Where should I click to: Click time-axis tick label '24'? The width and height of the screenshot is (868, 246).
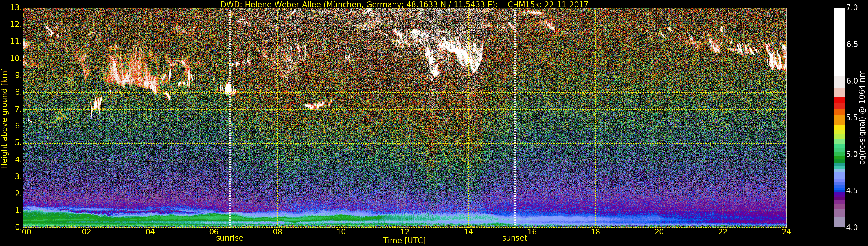pos(786,232)
